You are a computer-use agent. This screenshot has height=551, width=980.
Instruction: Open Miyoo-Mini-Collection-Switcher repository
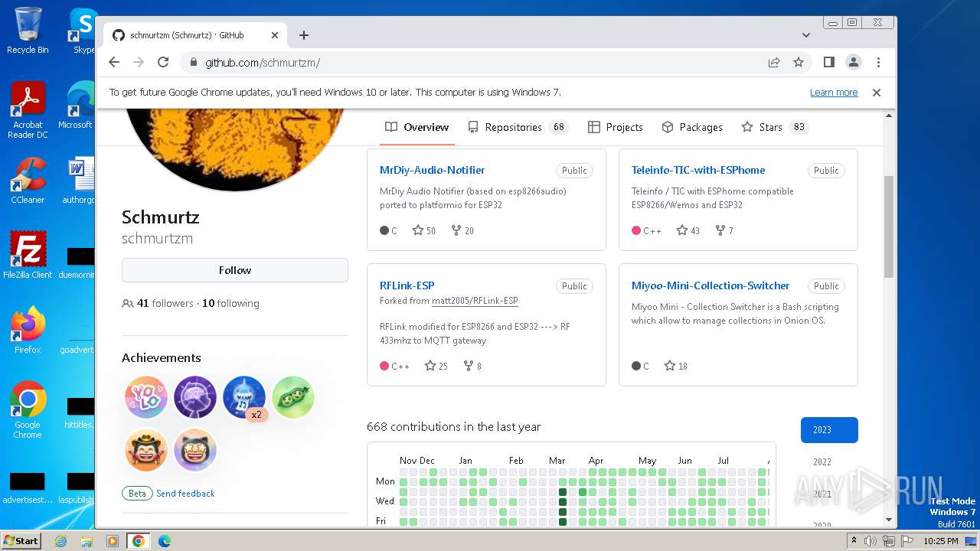pos(710,285)
